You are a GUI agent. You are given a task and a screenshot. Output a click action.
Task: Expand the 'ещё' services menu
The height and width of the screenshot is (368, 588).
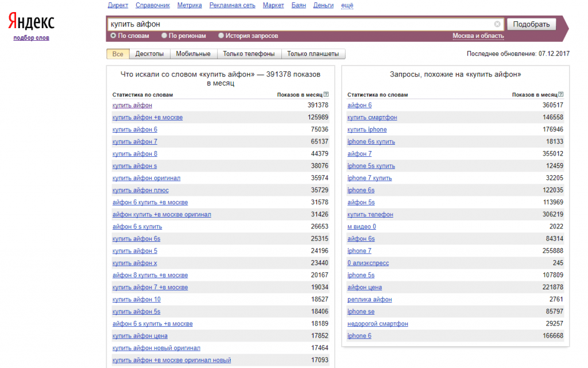[x=347, y=5]
